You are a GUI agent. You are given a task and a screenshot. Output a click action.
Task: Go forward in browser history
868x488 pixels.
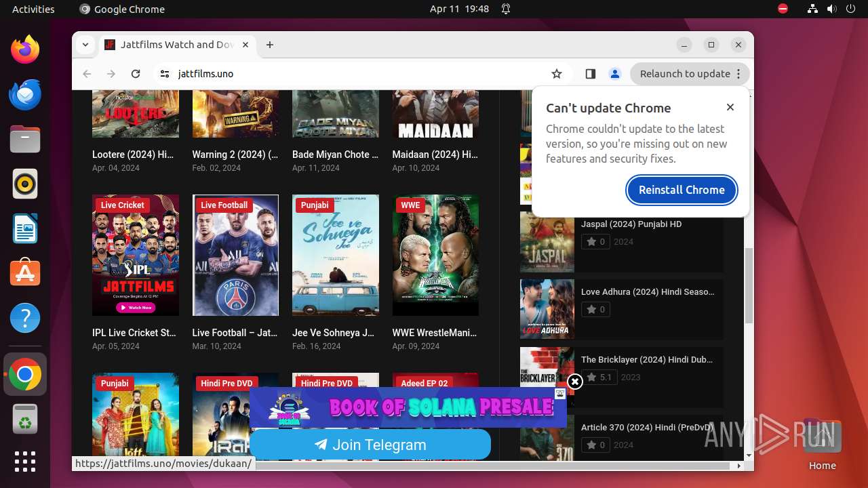click(x=111, y=74)
